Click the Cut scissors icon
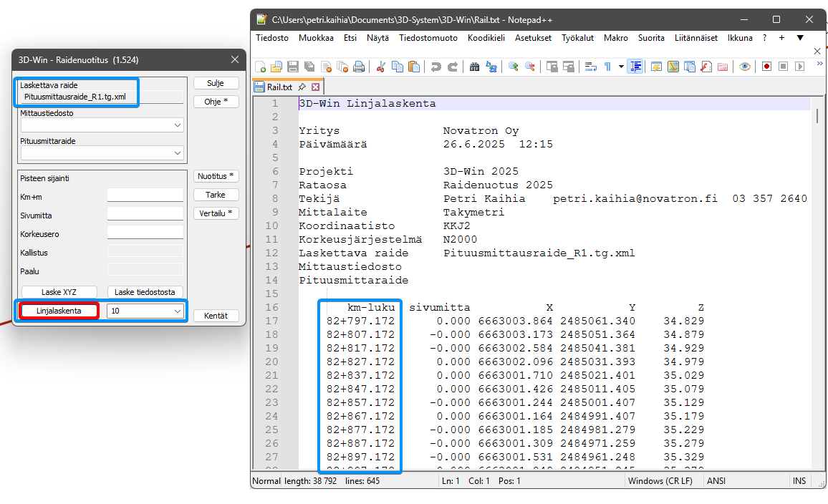Screen dimensions: 828x504 tap(380, 67)
